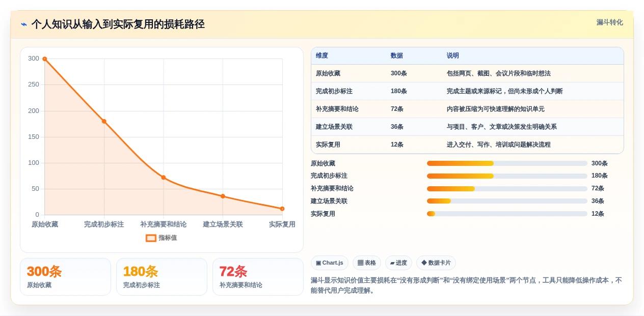Viewport: 644px width, 316px height.
Task: Click the 原始收藏 progress bar
Action: [507, 163]
